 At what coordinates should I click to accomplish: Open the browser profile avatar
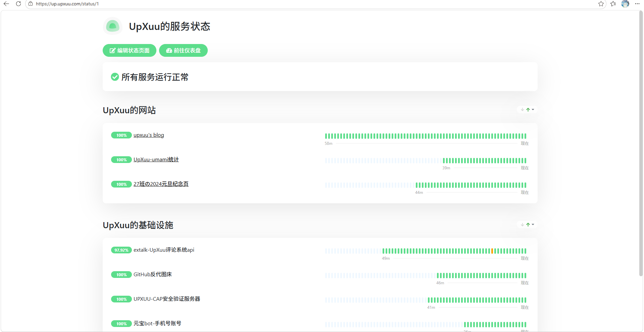625,4
